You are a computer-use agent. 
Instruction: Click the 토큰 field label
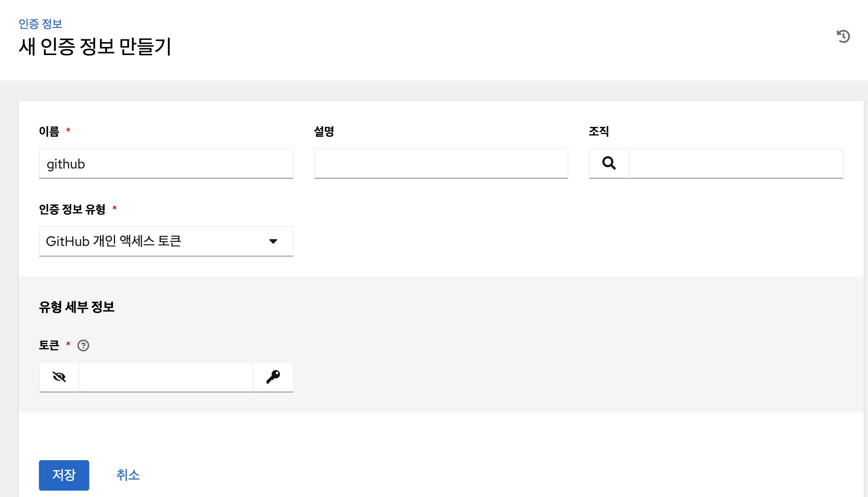click(x=49, y=345)
